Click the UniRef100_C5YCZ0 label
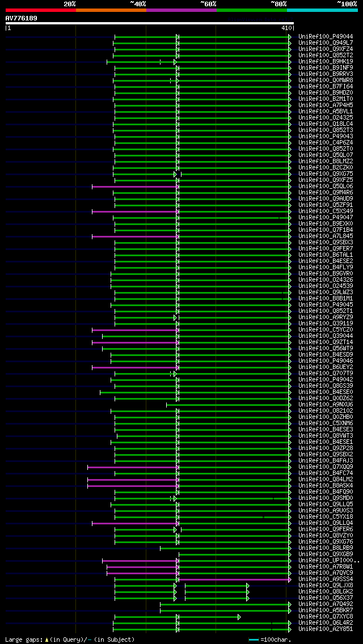This screenshot has width=363, height=644. pos(326,330)
